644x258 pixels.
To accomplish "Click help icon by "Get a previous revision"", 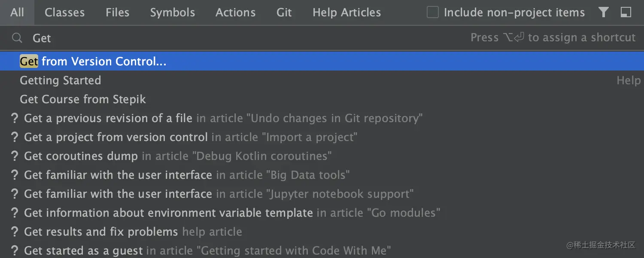I will (15, 118).
